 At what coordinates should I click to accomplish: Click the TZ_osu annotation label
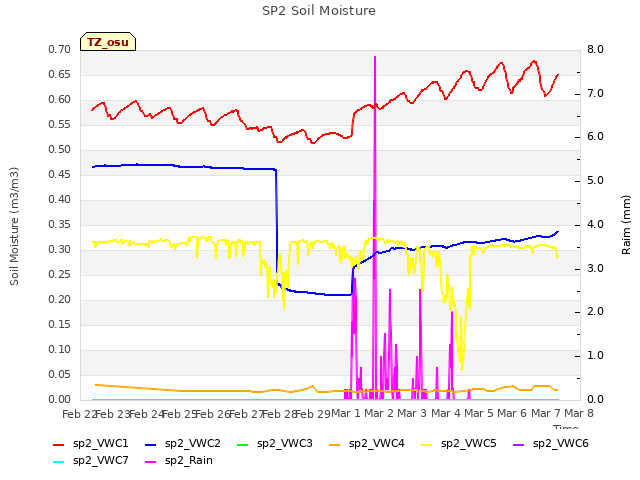point(108,42)
